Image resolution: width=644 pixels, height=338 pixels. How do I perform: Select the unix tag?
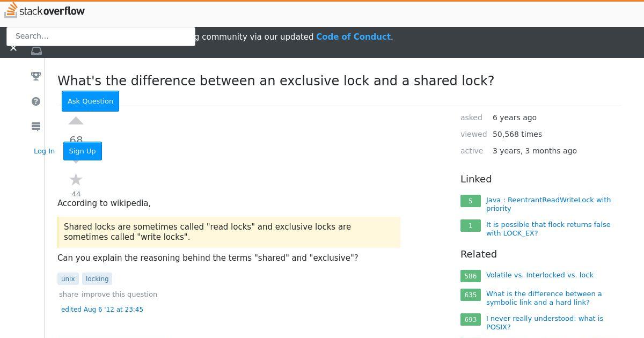[68, 278]
